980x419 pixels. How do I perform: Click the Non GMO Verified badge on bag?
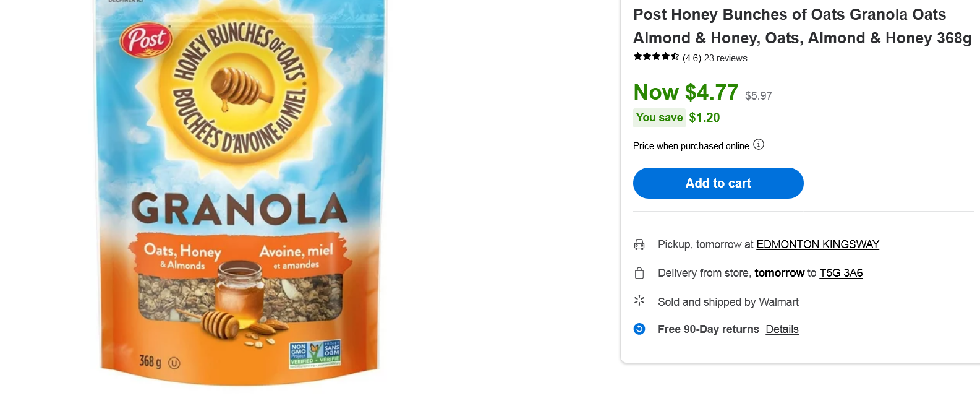coord(315,355)
